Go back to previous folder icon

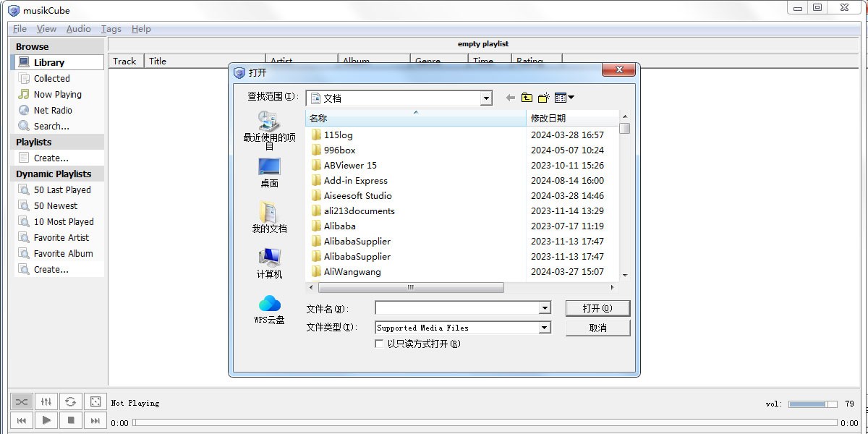[511, 98]
